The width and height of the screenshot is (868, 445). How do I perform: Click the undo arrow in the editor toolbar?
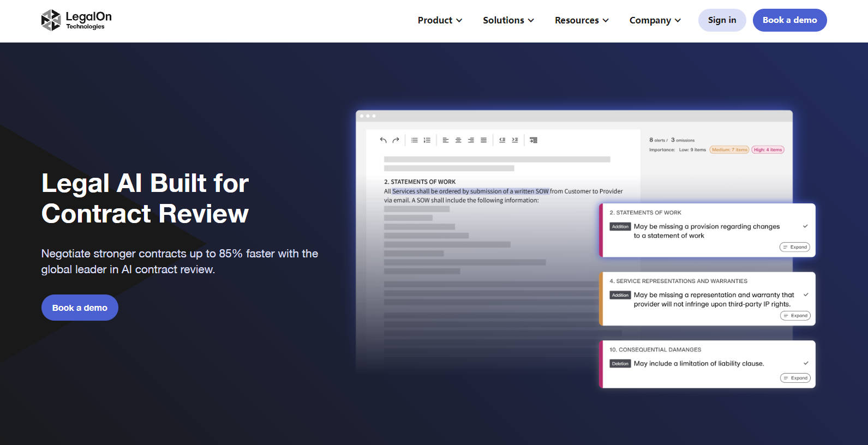(x=383, y=140)
